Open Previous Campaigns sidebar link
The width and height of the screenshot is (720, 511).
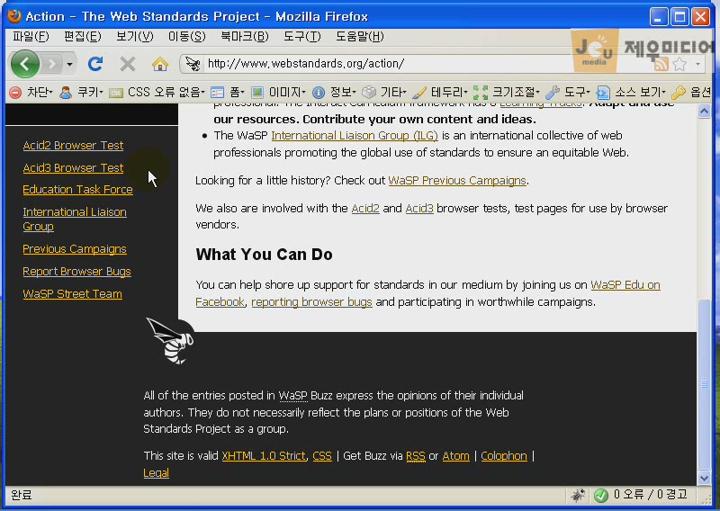pos(74,249)
